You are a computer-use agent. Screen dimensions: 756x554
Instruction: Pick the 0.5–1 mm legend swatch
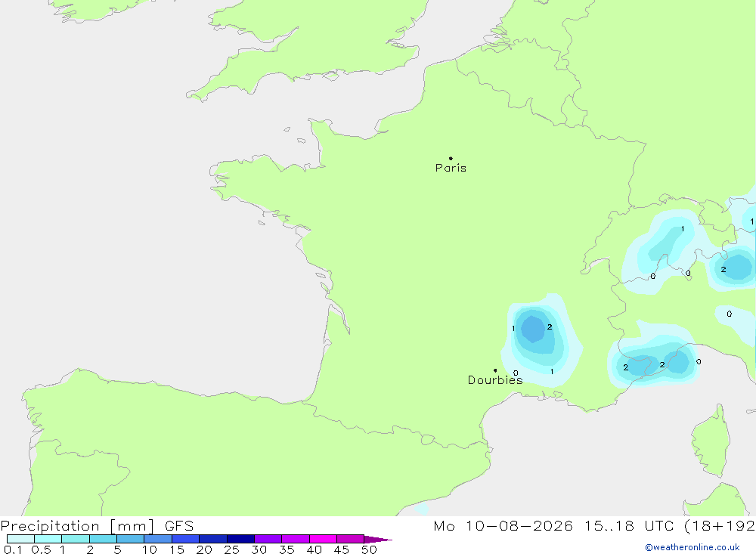[x=48, y=539]
